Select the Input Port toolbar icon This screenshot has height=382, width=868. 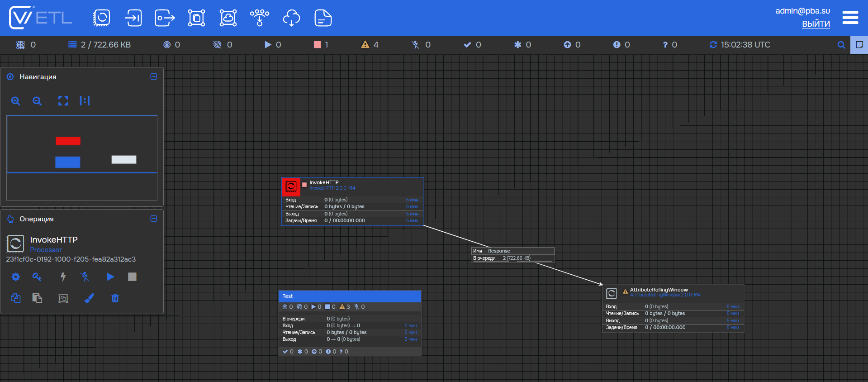133,18
